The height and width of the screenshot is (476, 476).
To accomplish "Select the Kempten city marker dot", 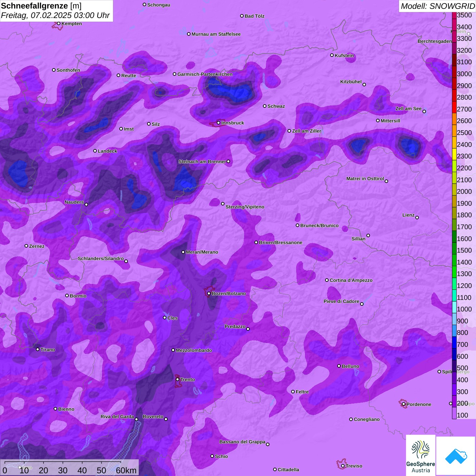I will pyautogui.click(x=59, y=23).
